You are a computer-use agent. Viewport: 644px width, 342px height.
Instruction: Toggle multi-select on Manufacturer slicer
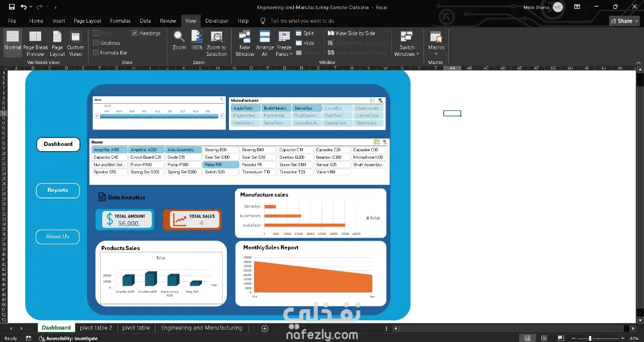pos(372,101)
